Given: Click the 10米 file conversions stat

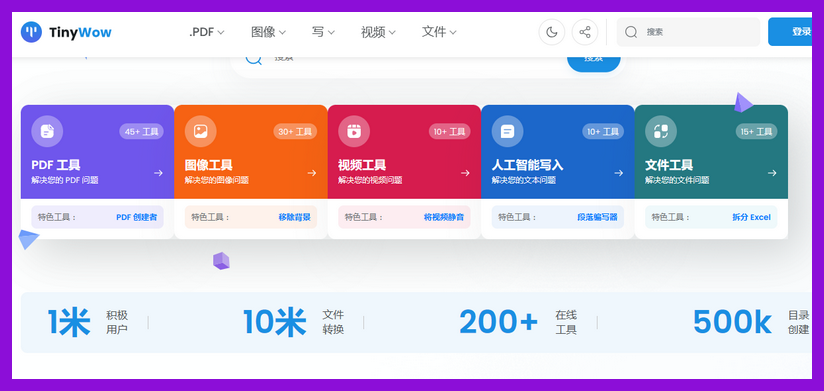Looking at the screenshot, I should pyautogui.click(x=294, y=322).
